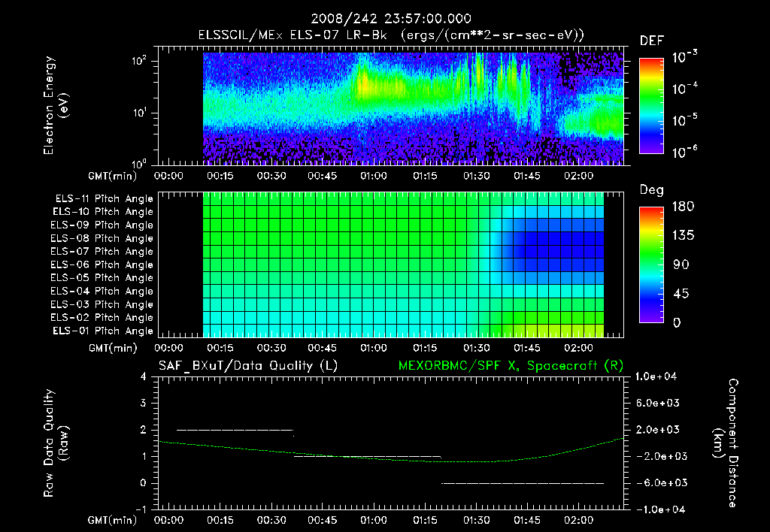The width and height of the screenshot is (770, 532).
Task: Click the Raw Data Quality (Raw) axis label
Action: (56, 443)
